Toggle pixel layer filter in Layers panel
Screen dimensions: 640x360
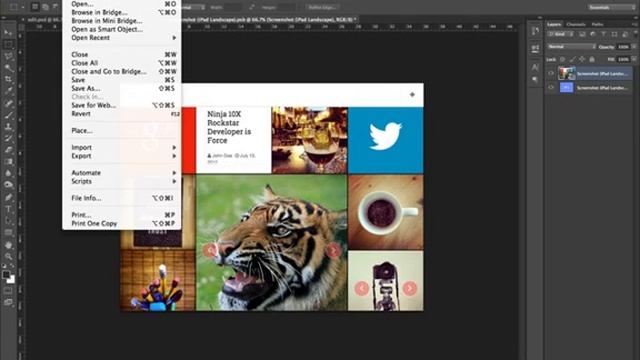(582, 34)
